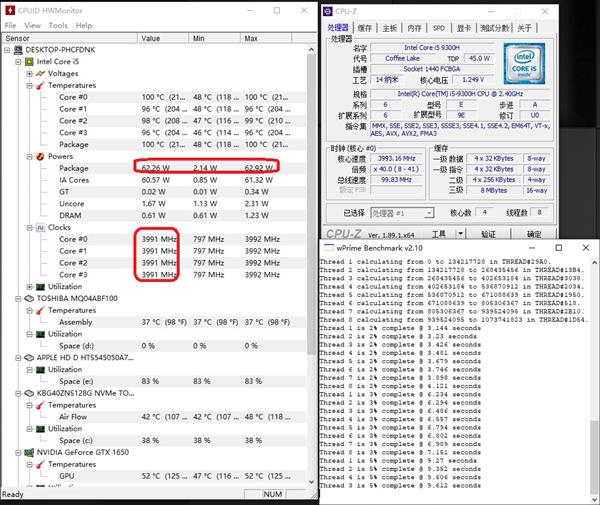Screen dimensions: 600x505
Task: Select the GPU temperature row
Action: [x=172, y=476]
